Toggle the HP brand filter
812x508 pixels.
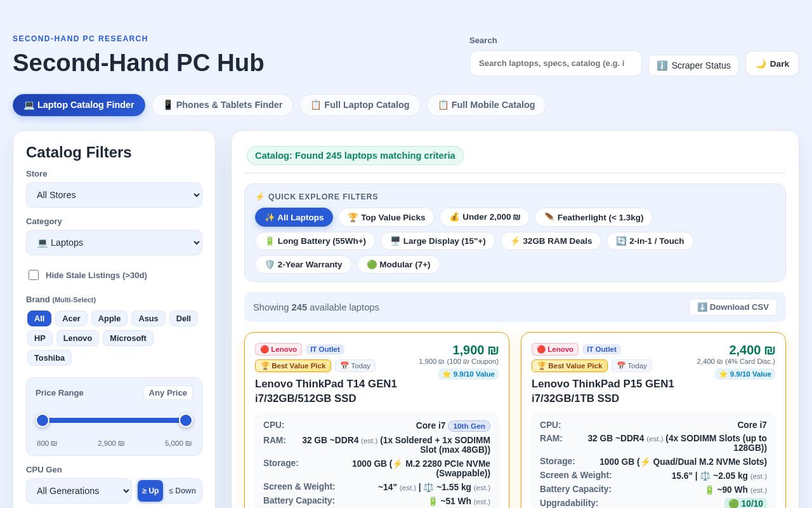tap(40, 338)
